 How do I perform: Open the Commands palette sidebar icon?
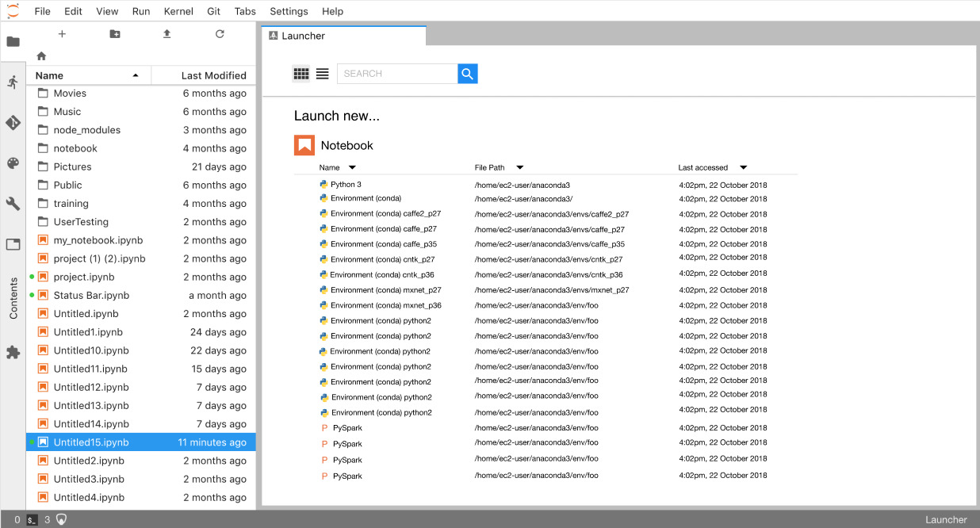pos(13,163)
